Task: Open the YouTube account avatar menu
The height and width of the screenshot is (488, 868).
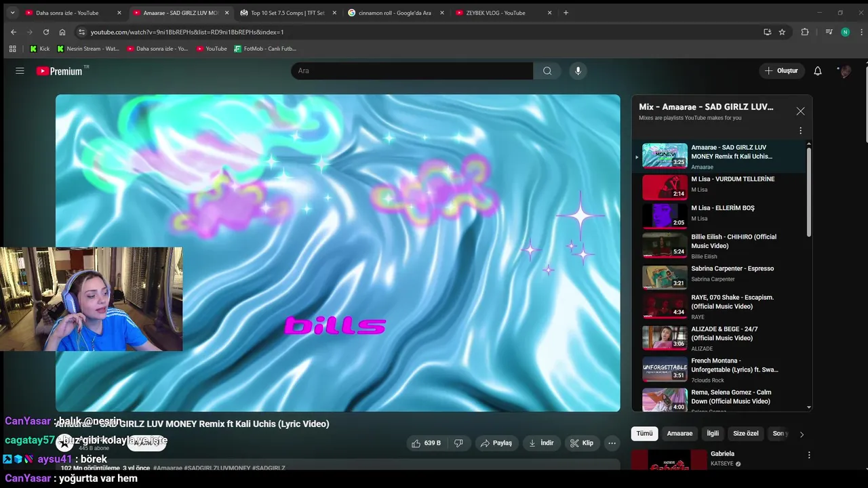Action: coord(845,70)
